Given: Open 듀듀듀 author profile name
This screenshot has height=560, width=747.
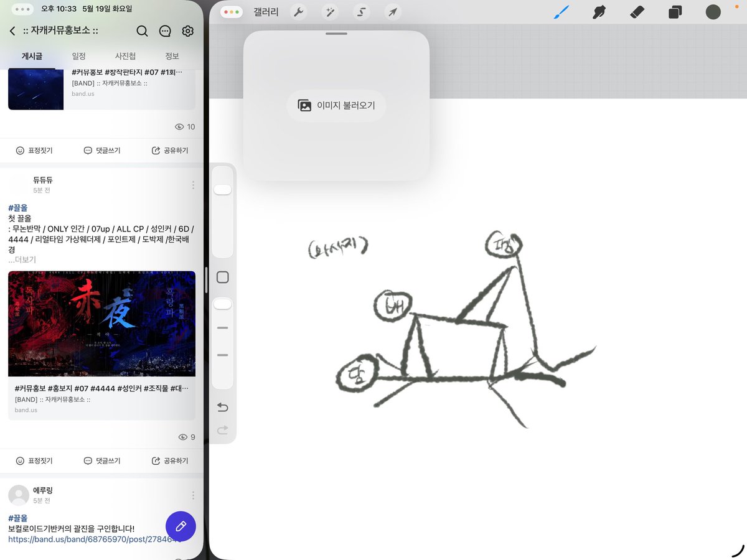Looking at the screenshot, I should pos(43,180).
